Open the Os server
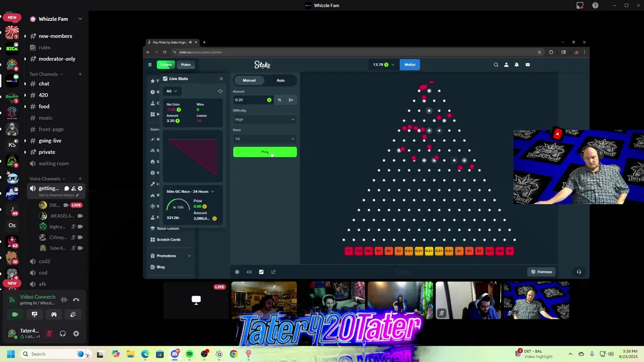644x362 pixels. click(12, 225)
